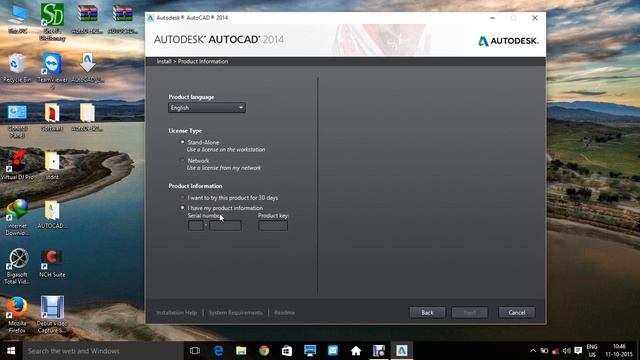Select the AUTOCAD folder on desktop

pos(52,215)
